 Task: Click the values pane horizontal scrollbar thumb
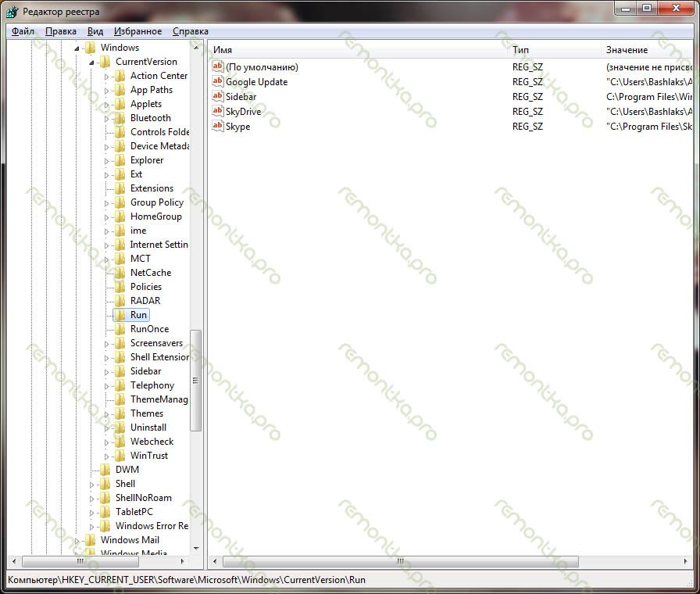coord(401,561)
